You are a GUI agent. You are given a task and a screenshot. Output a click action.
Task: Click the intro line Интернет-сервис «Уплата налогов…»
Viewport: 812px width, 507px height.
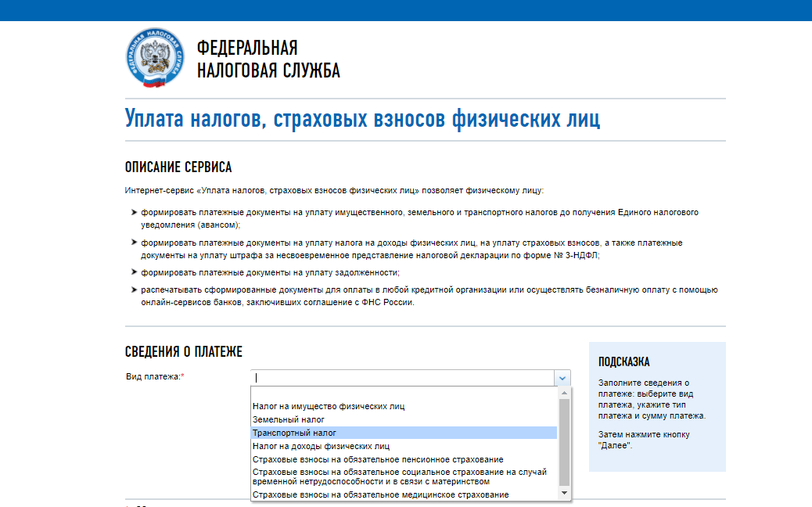(x=334, y=191)
